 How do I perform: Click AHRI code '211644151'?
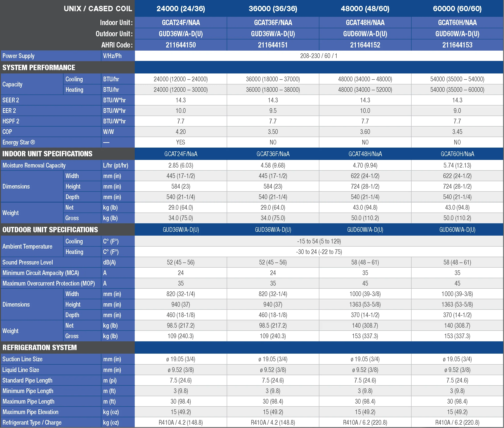click(x=273, y=45)
